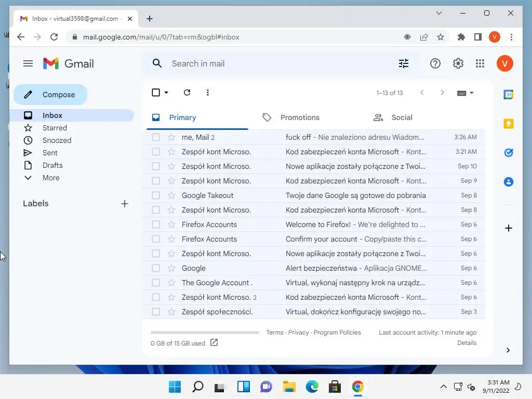Open the Windows Start menu
This screenshot has height=399, width=532.
pyautogui.click(x=175, y=387)
